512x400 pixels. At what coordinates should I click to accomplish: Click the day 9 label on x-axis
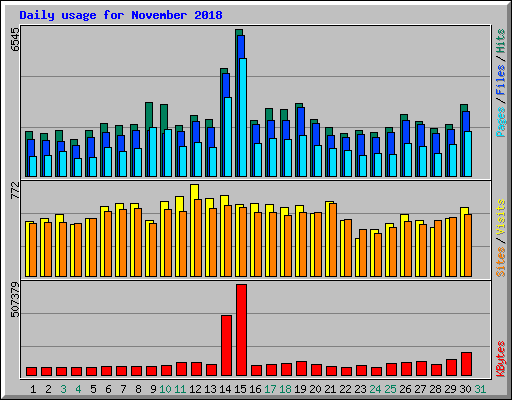[x=153, y=389]
